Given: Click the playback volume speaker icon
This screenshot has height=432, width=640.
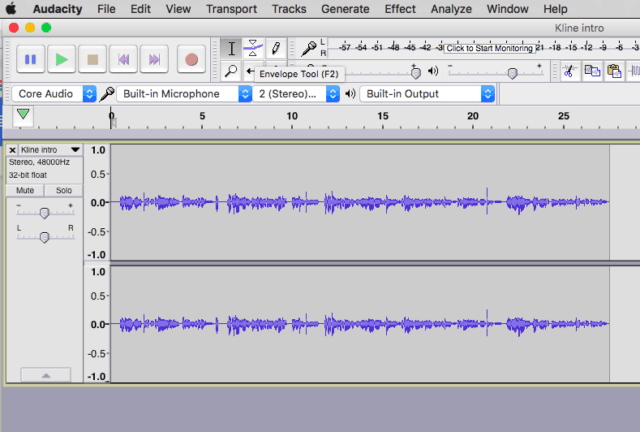Looking at the screenshot, I should click(433, 71).
